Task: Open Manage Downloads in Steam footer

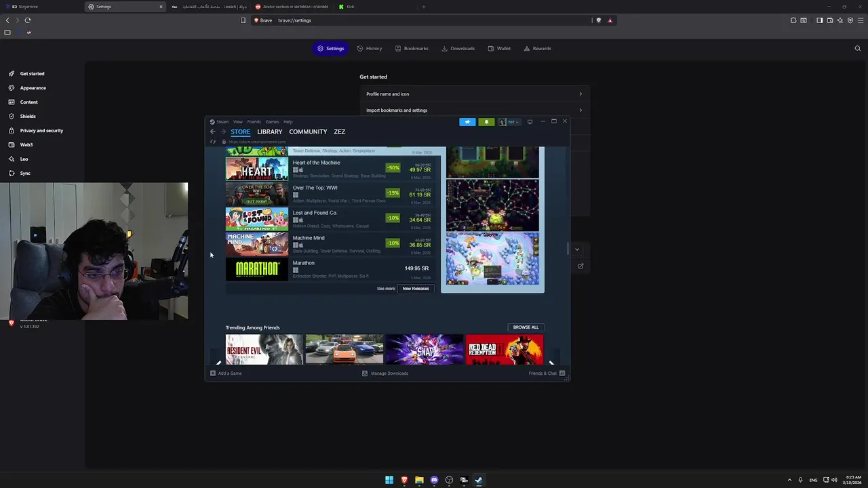Action: pyautogui.click(x=385, y=373)
